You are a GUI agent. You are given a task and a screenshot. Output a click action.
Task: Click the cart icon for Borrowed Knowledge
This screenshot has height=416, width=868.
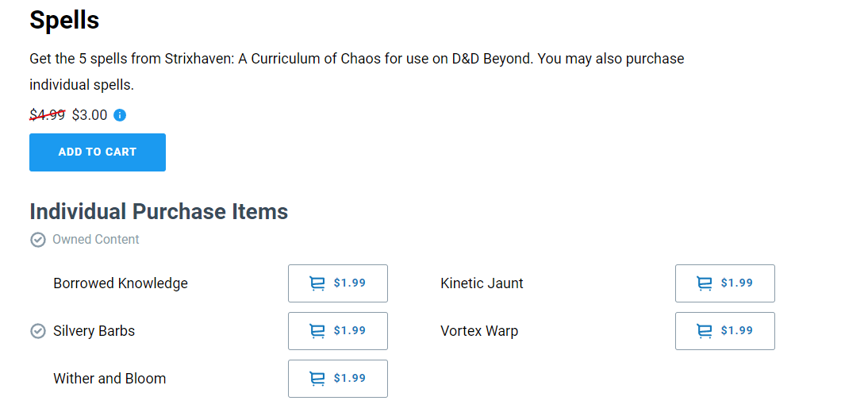[x=317, y=283]
